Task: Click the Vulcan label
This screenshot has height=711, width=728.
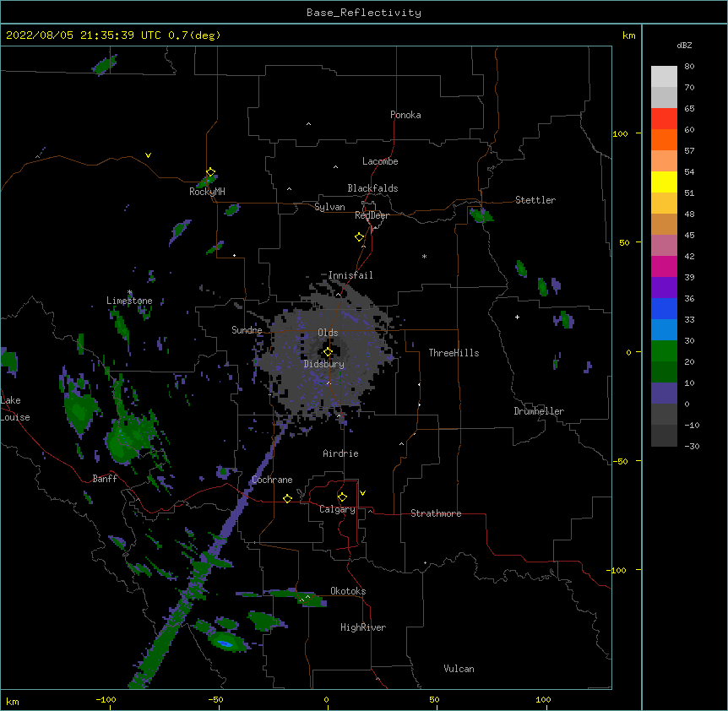Action: pyautogui.click(x=459, y=669)
